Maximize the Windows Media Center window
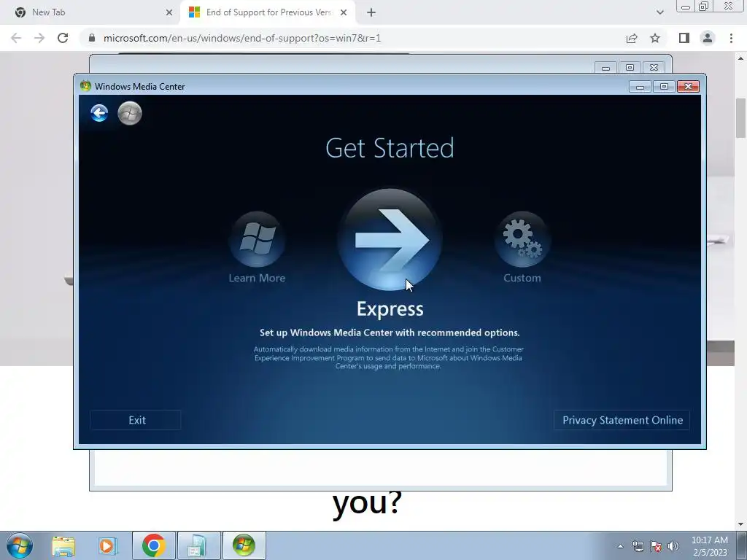 pos(664,86)
